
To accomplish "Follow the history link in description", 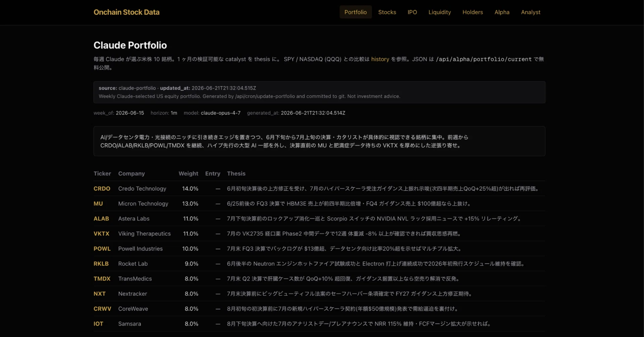I will (x=380, y=59).
